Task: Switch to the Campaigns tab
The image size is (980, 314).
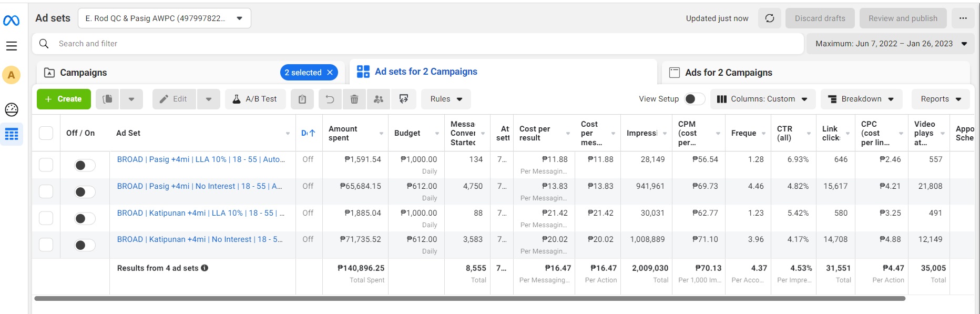Action: click(x=83, y=73)
